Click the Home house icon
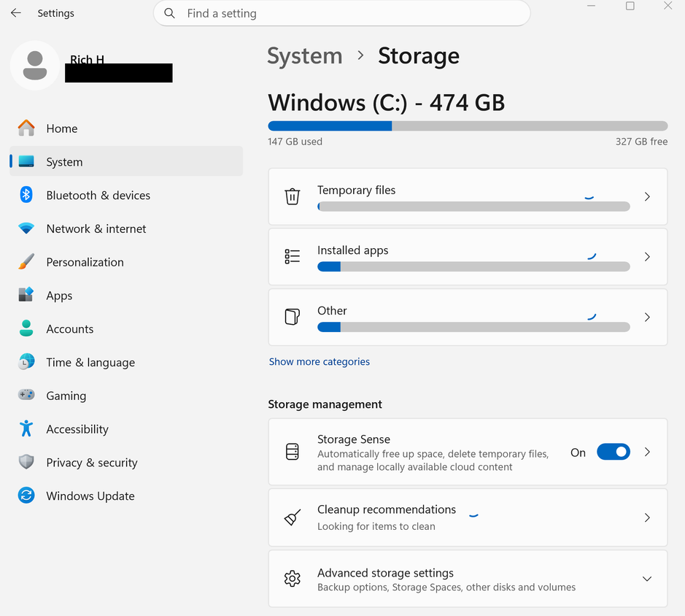Viewport: 685px width, 616px height. point(26,128)
